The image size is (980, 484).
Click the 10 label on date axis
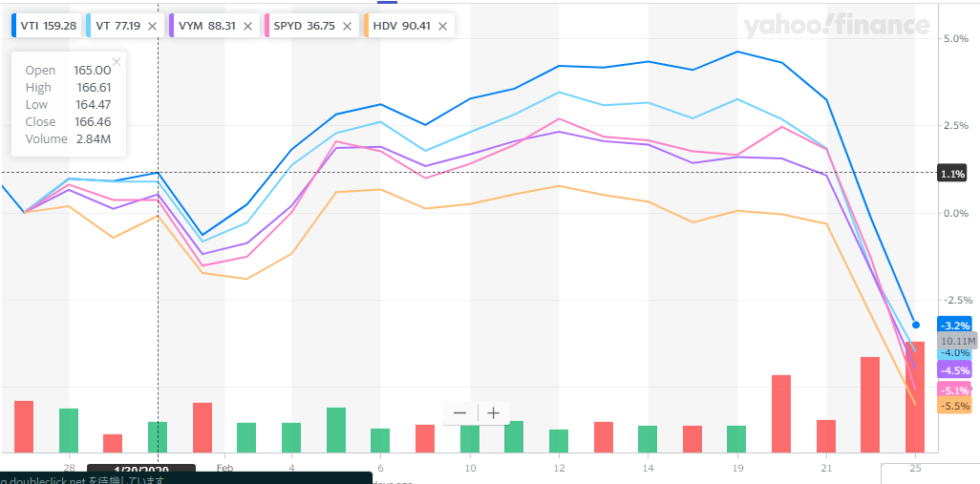point(470,468)
